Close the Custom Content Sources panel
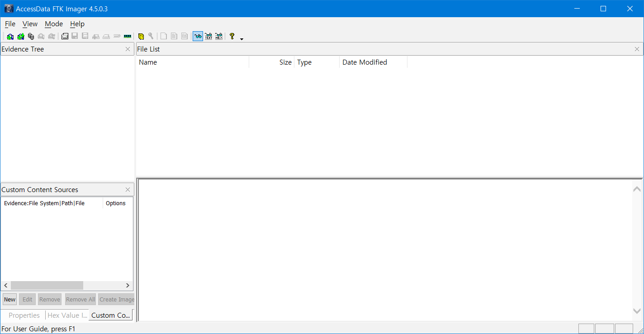This screenshot has width=644, height=334. coord(128,190)
